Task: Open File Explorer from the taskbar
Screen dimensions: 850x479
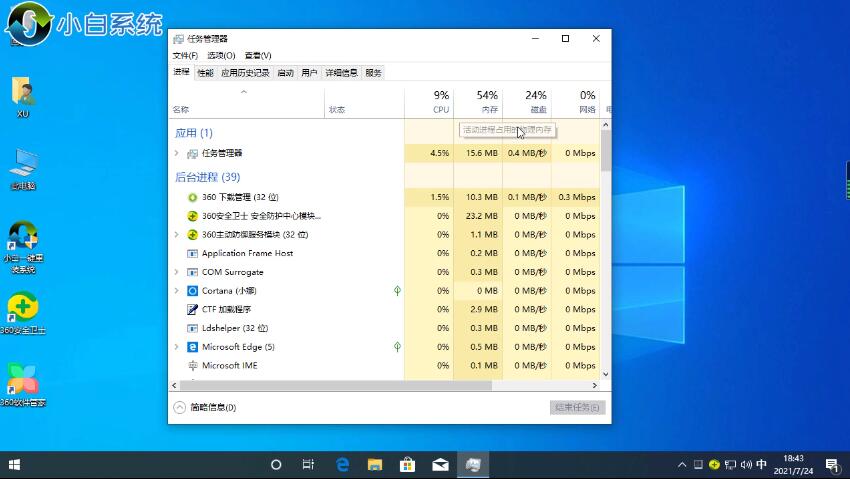Action: click(x=375, y=465)
